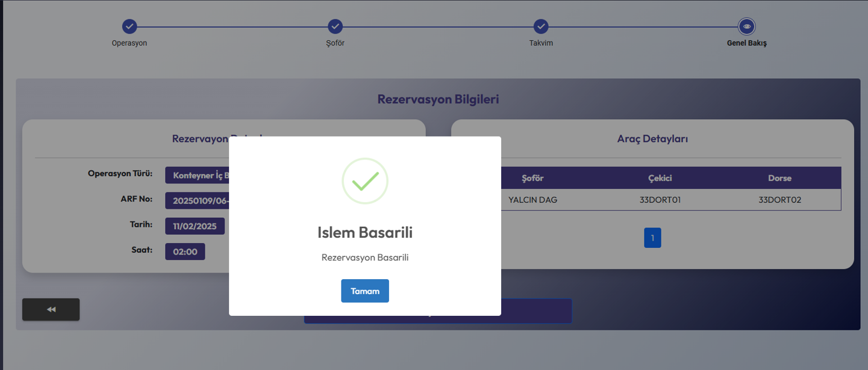Click the green success checkmark icon
Viewport: 868px width, 370px height.
[x=365, y=181]
